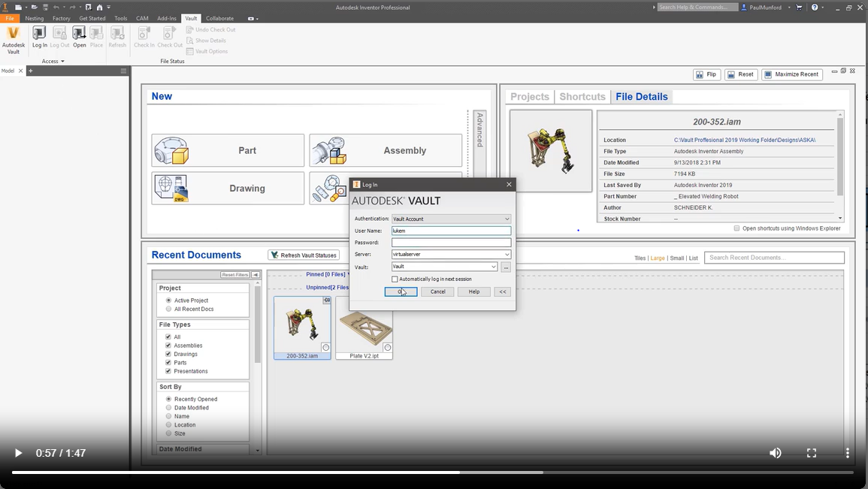Switch to the Collaborate ribbon tab
Screen dimensions: 868x489
click(219, 18)
